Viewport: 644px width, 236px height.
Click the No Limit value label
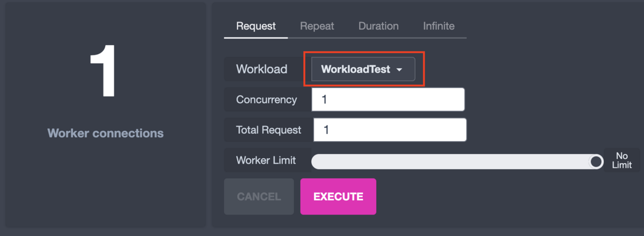click(x=622, y=160)
